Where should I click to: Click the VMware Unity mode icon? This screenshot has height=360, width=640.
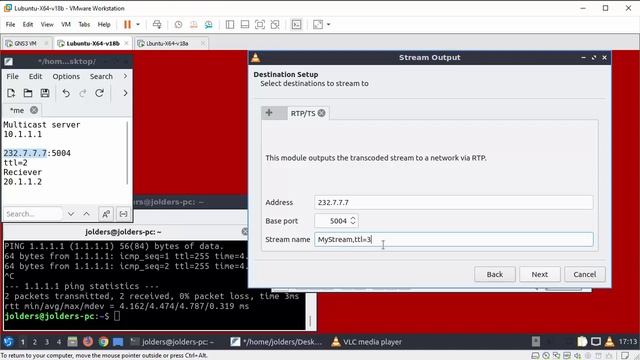pyautogui.click(x=275, y=24)
